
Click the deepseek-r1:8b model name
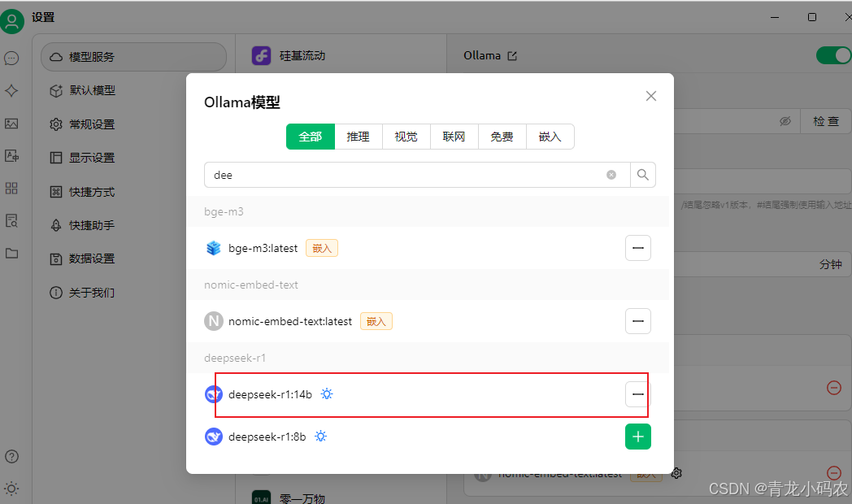(267, 437)
